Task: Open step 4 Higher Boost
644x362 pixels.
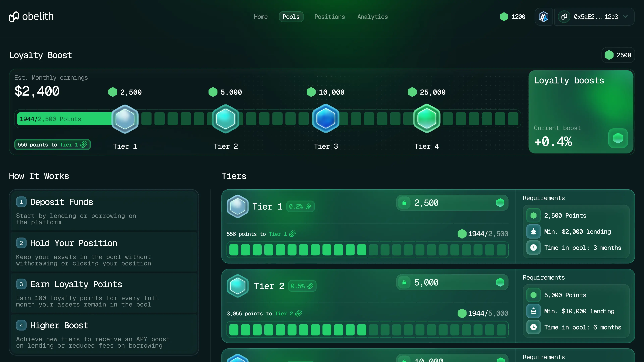Action: (x=104, y=334)
